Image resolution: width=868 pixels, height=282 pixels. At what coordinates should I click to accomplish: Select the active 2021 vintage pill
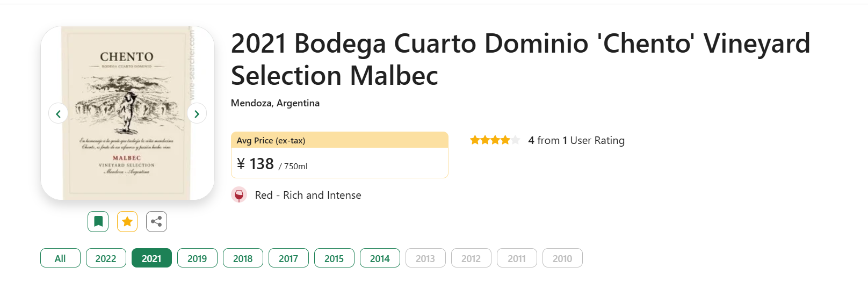pyautogui.click(x=151, y=258)
